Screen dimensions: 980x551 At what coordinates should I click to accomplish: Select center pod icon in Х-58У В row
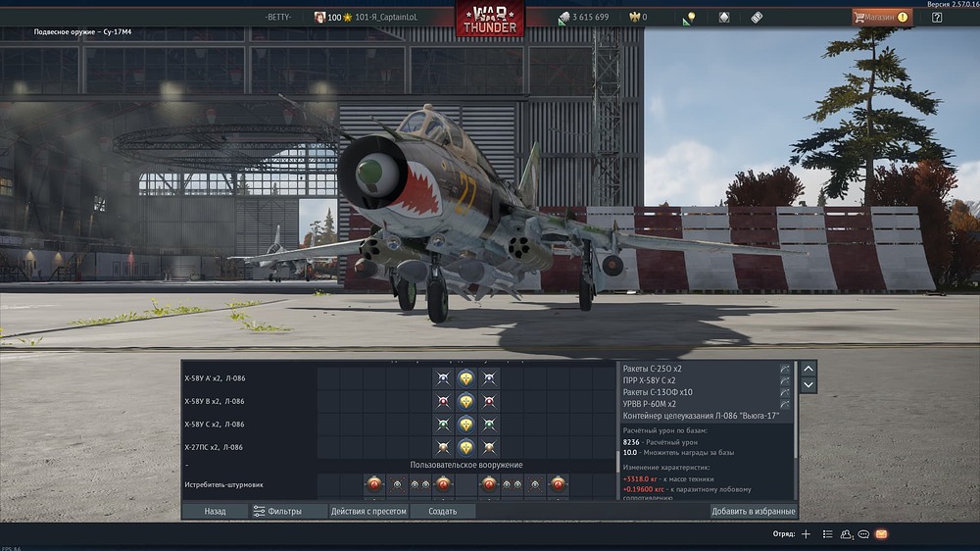pyautogui.click(x=466, y=401)
